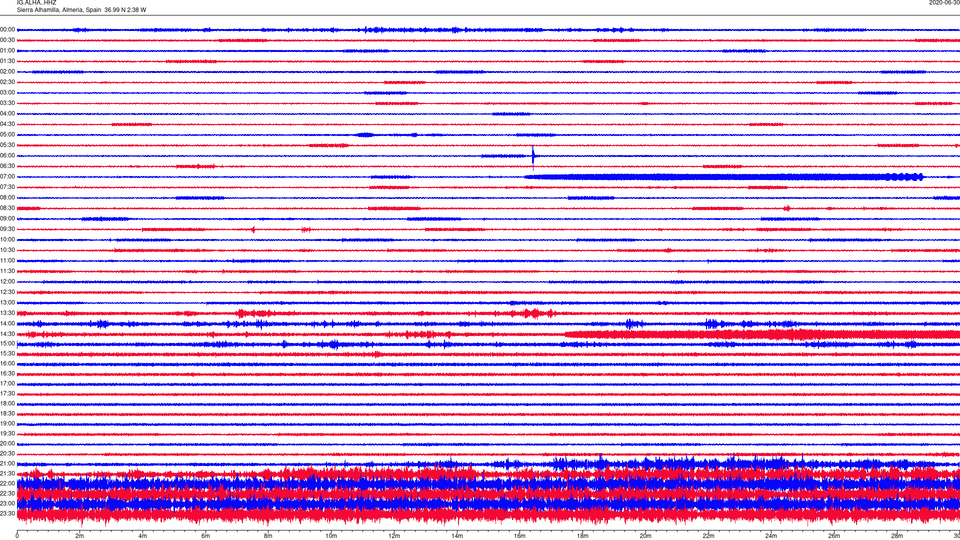The image size is (960, 540).
Task: Select the 26m axis tick label
Action: coord(833,536)
